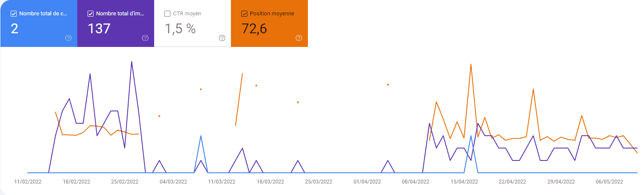This screenshot has height=195, width=644.
Task: Click the impressions value 137
Action: [x=99, y=29]
